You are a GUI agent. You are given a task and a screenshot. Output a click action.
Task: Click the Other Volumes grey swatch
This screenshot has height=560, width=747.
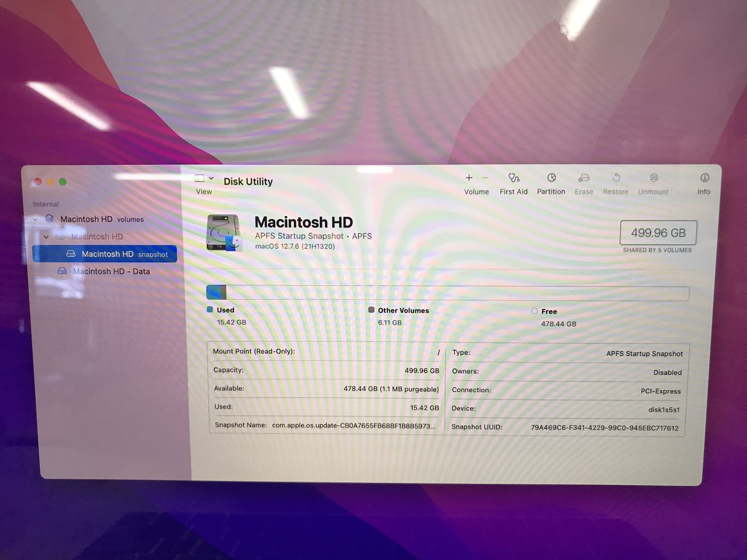click(x=371, y=310)
